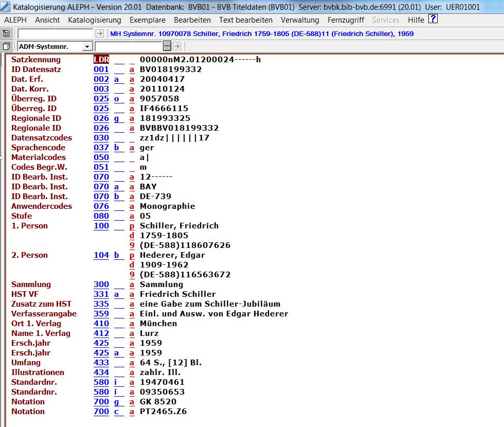The width and height of the screenshot is (504, 427).
Task: Click the item bar book icon
Action: coord(6,46)
